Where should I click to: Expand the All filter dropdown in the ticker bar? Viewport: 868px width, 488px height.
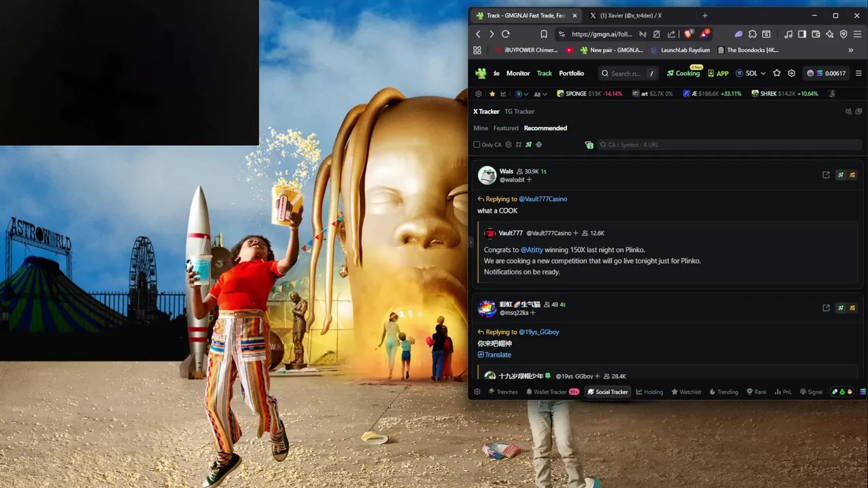540,94
